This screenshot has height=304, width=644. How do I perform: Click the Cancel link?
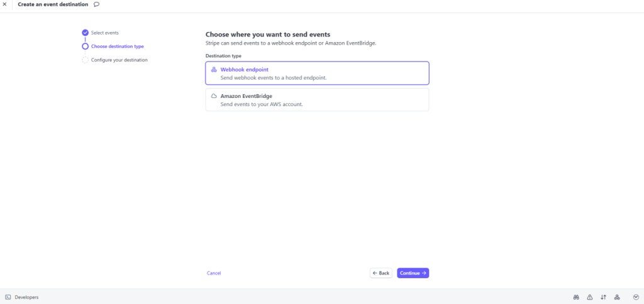click(x=214, y=273)
